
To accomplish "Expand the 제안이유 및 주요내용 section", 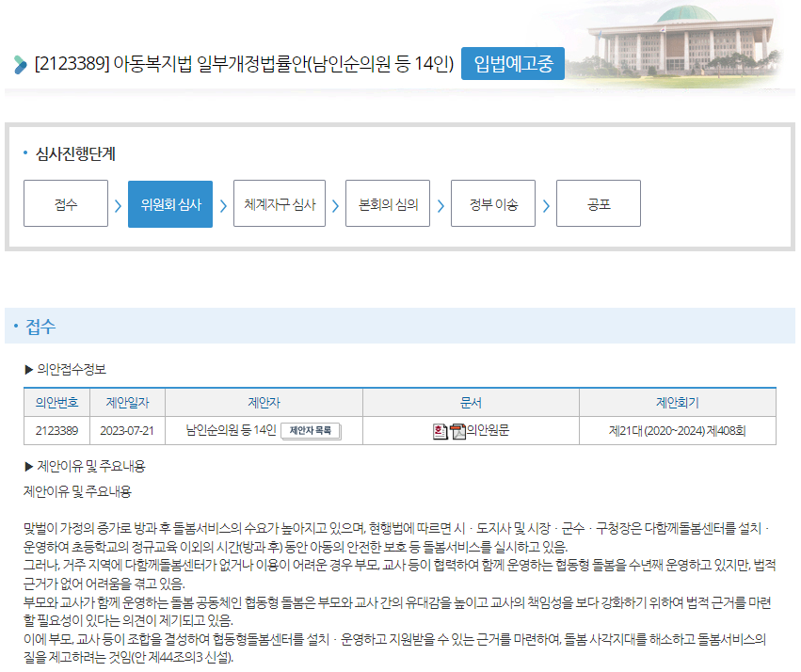I will coord(29,466).
